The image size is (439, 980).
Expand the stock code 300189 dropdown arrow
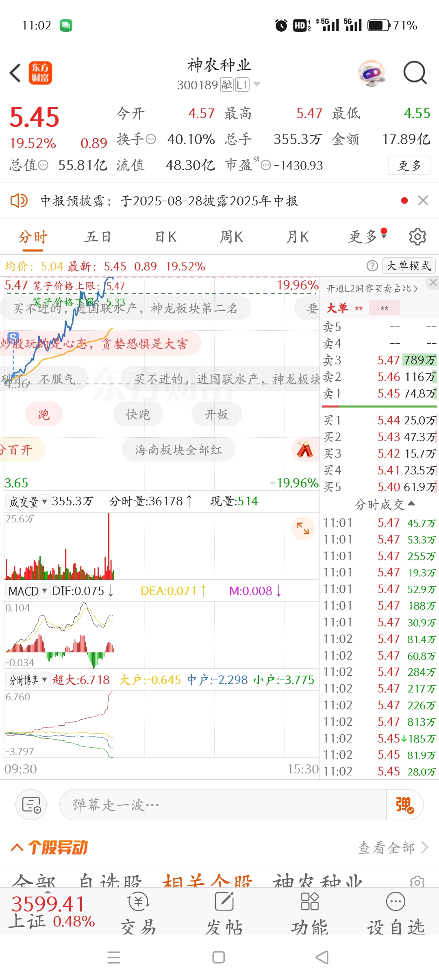256,85
